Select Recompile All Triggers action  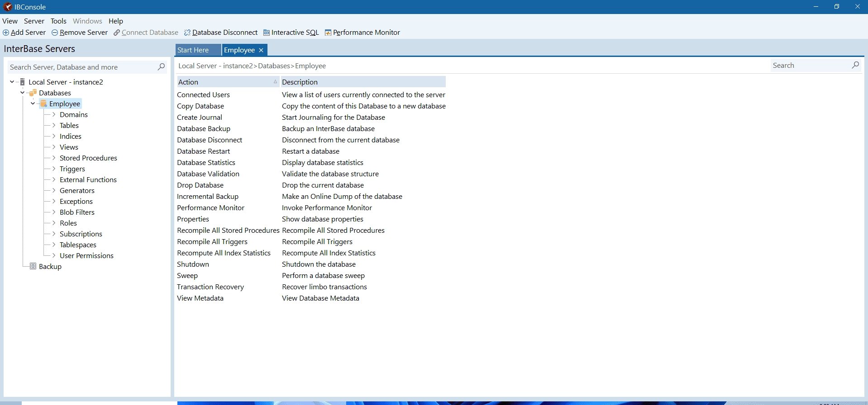click(x=212, y=241)
